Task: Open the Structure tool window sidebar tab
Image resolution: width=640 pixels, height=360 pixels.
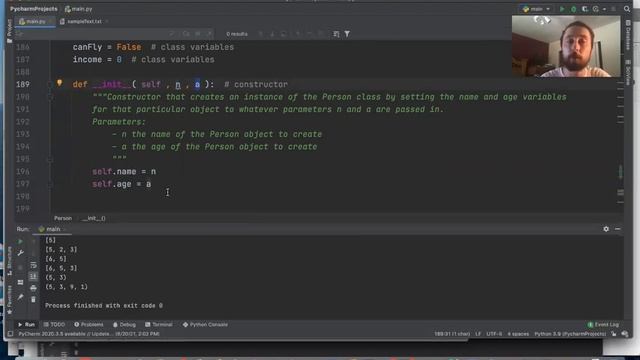Action: coord(9,261)
